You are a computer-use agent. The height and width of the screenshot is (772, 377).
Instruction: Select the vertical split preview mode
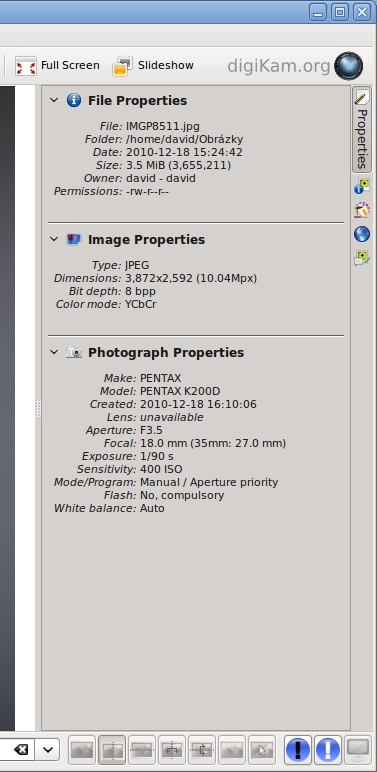tap(112, 750)
